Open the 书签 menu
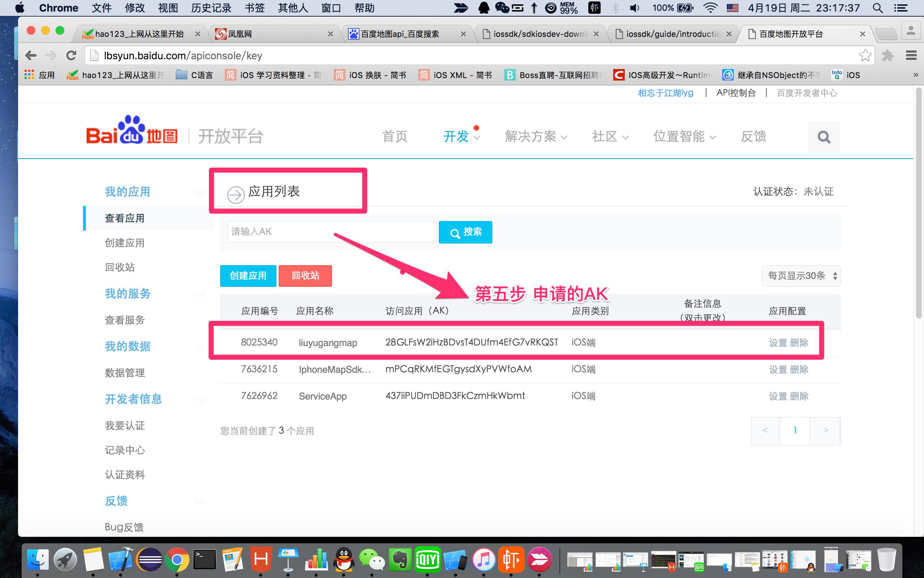The width and height of the screenshot is (924, 578). [255, 8]
